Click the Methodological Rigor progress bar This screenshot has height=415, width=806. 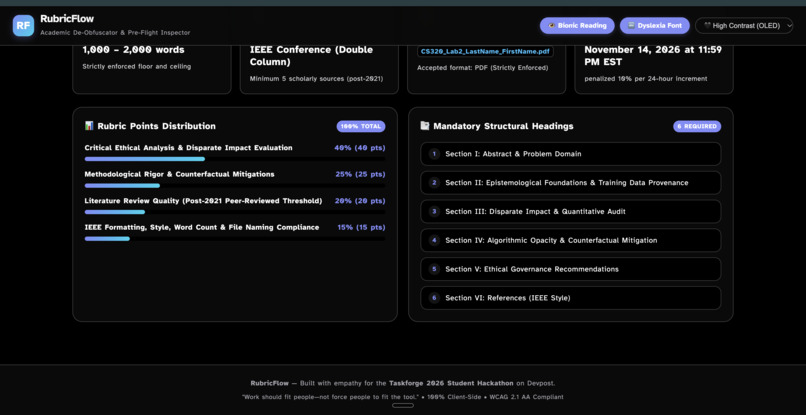pos(235,186)
